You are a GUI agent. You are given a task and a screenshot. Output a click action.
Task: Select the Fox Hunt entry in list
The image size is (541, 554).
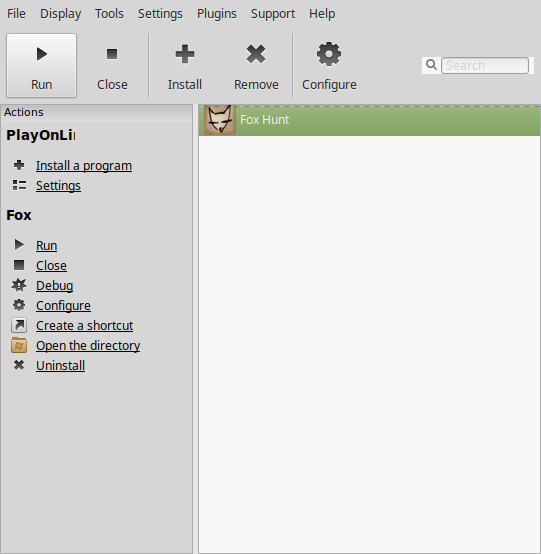369,120
